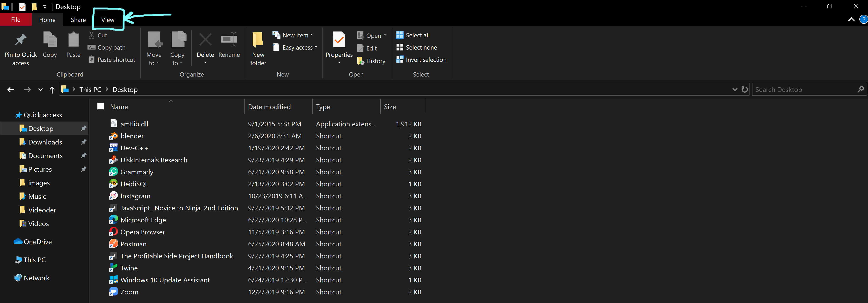Open History in the ribbon

[x=371, y=61]
